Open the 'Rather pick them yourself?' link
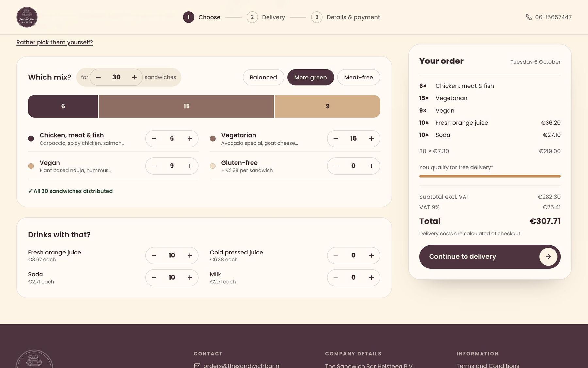Screen dimensions: 588x368 [x=55, y=42]
